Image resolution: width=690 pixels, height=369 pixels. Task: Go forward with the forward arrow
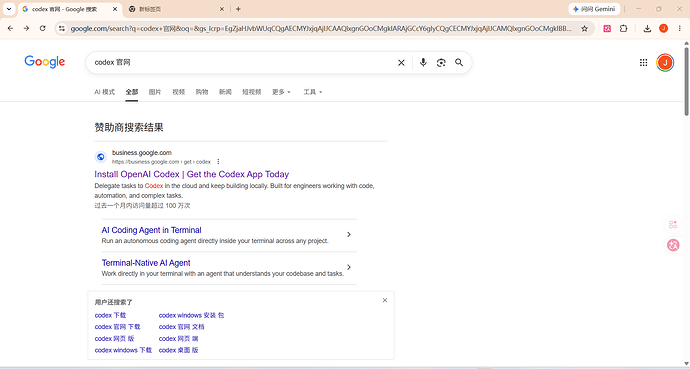click(26, 28)
